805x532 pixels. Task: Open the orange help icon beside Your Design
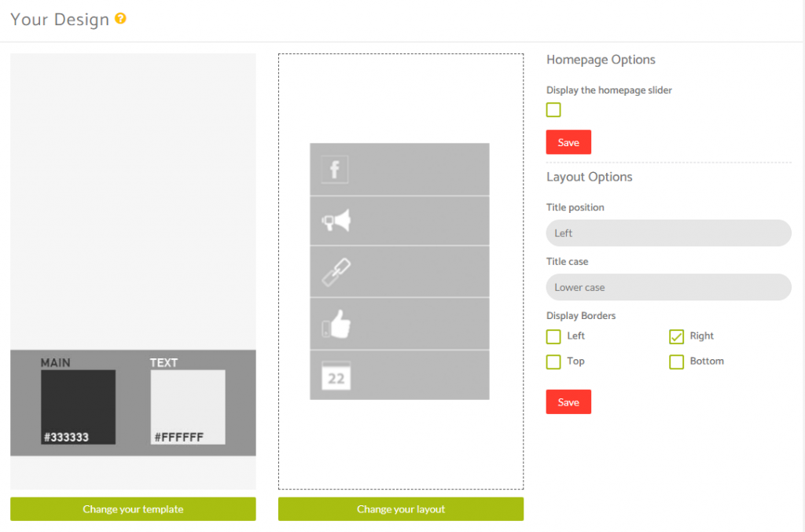tap(120, 19)
